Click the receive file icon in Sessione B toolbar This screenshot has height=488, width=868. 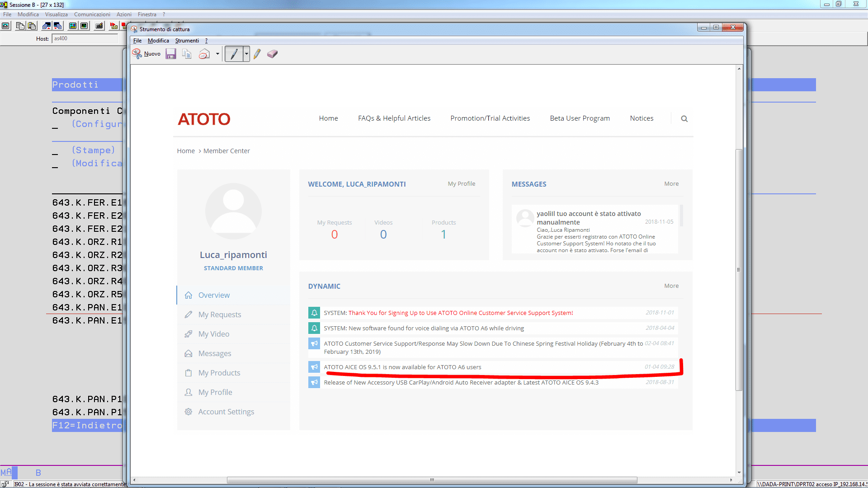click(57, 26)
